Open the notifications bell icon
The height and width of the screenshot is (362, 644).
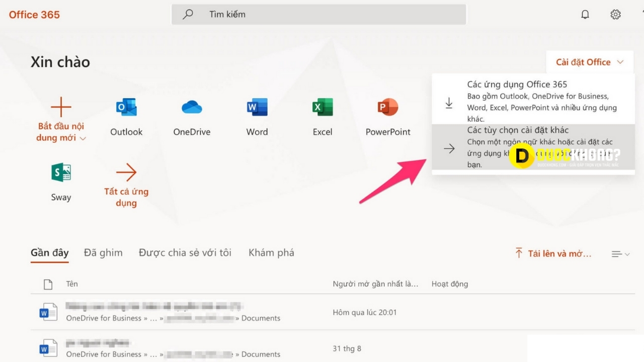(x=585, y=14)
